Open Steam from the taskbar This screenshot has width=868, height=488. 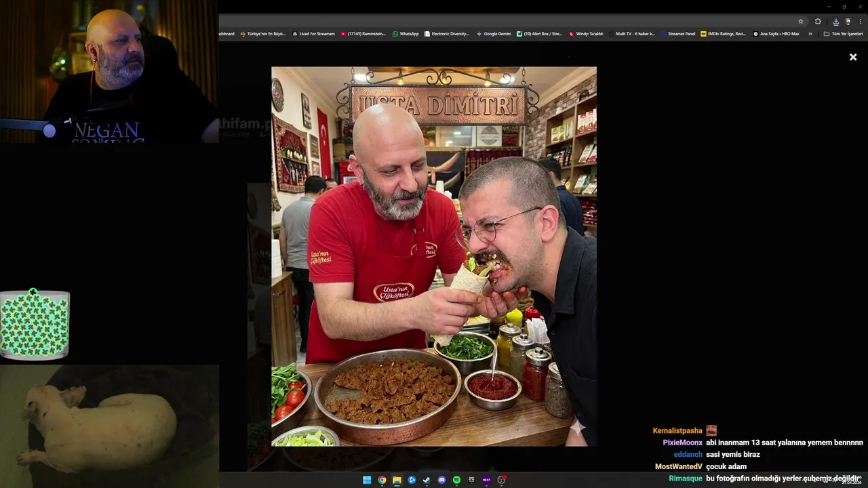(427, 480)
